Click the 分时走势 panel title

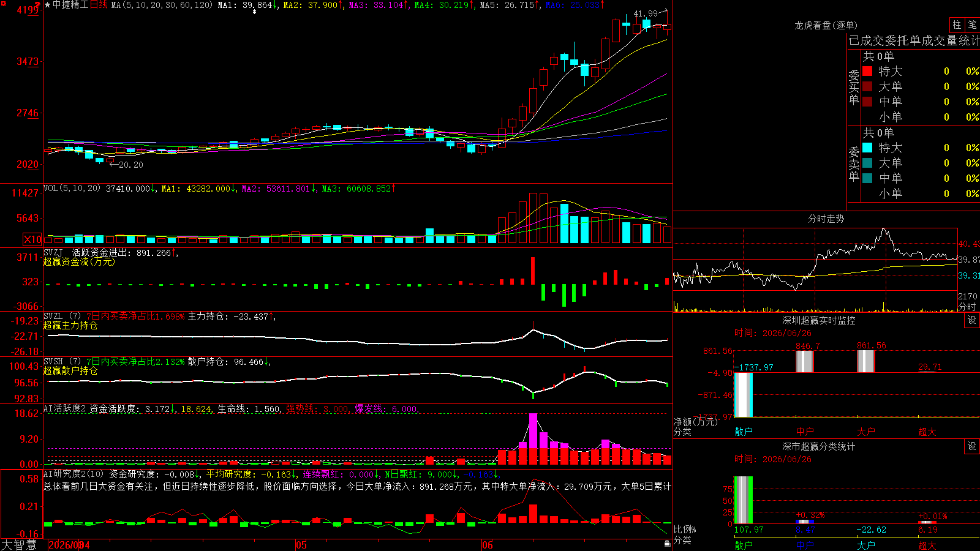826,219
